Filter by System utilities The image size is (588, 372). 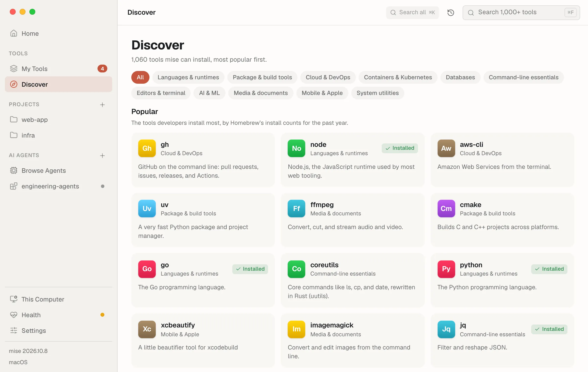coord(378,93)
